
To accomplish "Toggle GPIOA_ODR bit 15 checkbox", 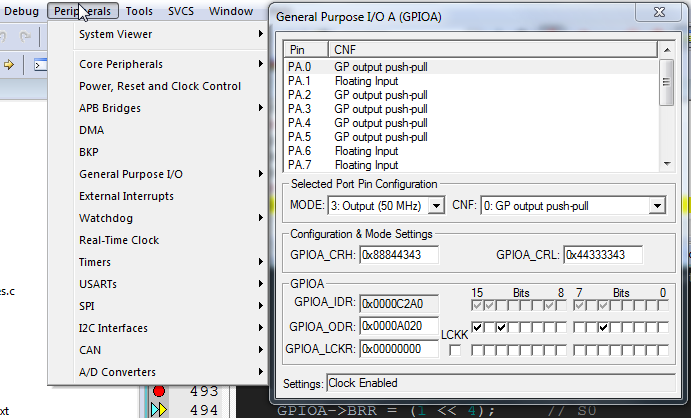I will point(478,327).
